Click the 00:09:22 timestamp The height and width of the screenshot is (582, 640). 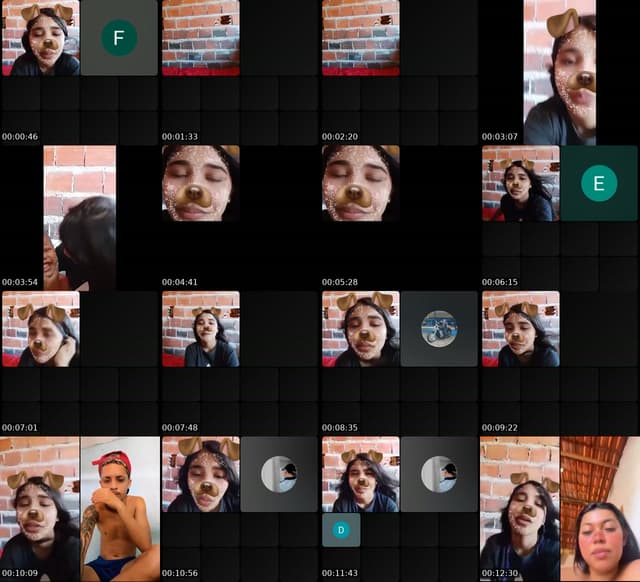tap(500, 428)
